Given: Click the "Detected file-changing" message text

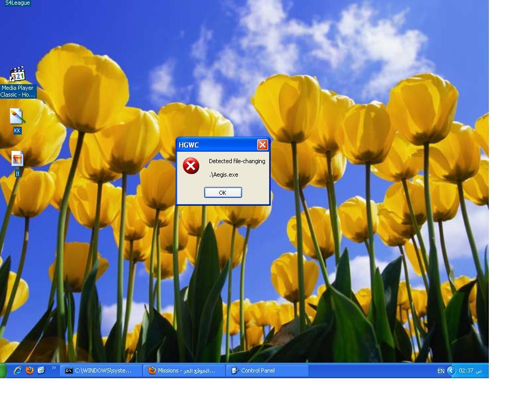Looking at the screenshot, I should (x=237, y=161).
